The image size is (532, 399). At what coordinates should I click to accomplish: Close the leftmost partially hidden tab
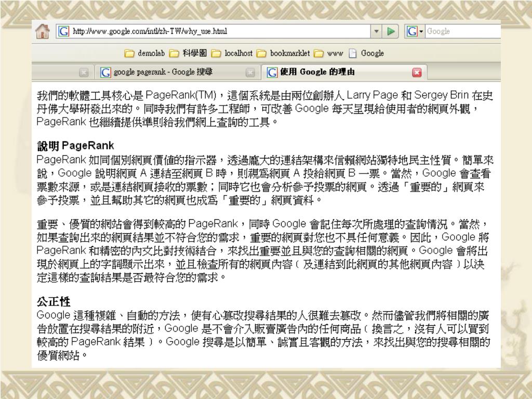[x=84, y=72]
